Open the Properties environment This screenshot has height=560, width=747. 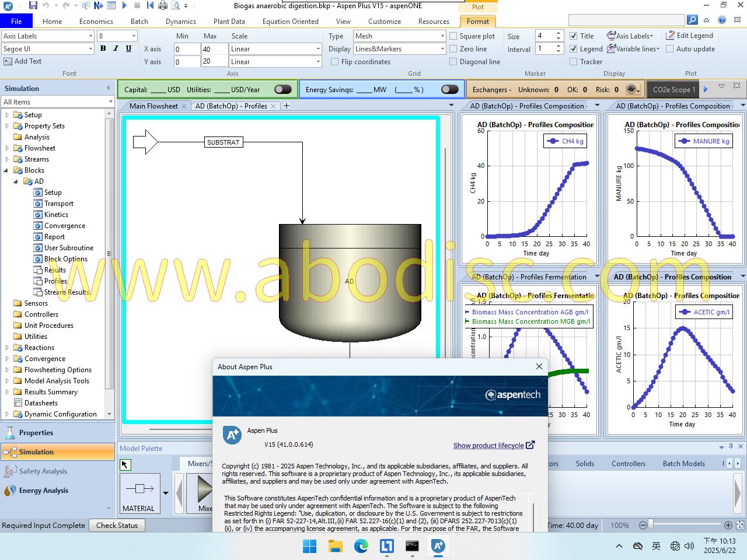point(57,433)
